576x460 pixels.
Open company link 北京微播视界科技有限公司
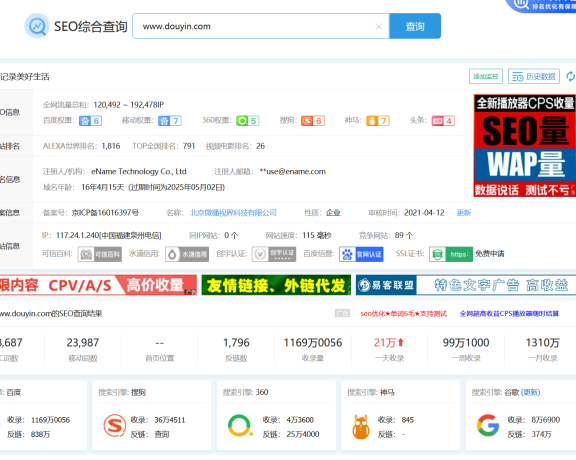(x=233, y=213)
